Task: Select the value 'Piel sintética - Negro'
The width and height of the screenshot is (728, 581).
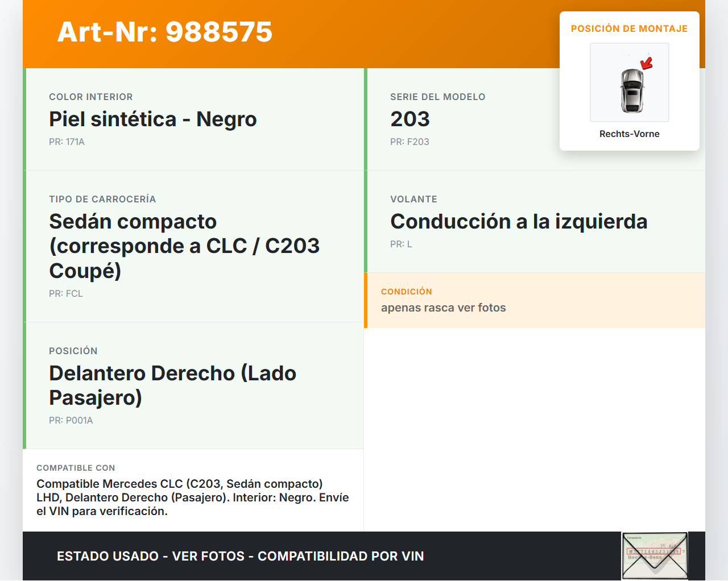Action: coord(153,119)
